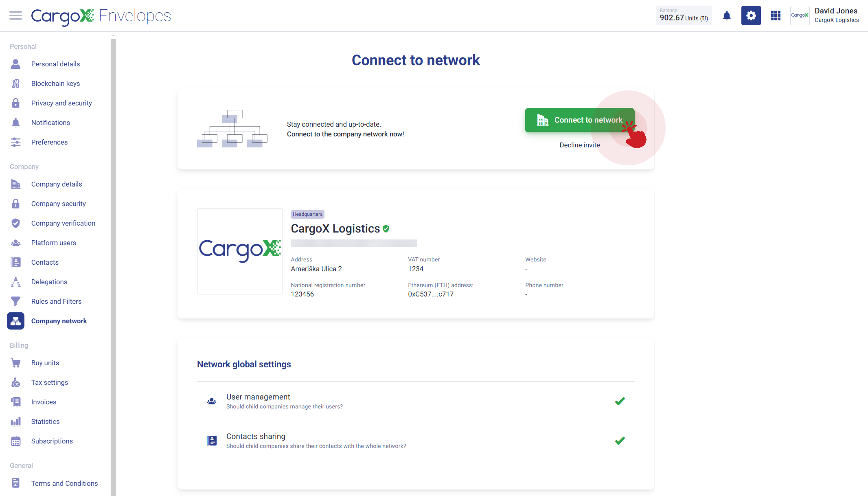Click the Company security lock icon
Image resolution: width=868 pixels, height=496 pixels.
click(15, 204)
